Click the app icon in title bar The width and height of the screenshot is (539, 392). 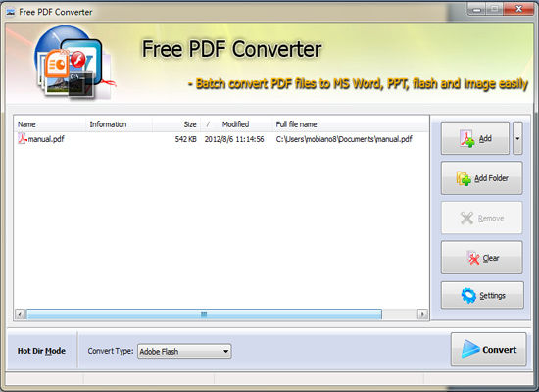(11, 12)
